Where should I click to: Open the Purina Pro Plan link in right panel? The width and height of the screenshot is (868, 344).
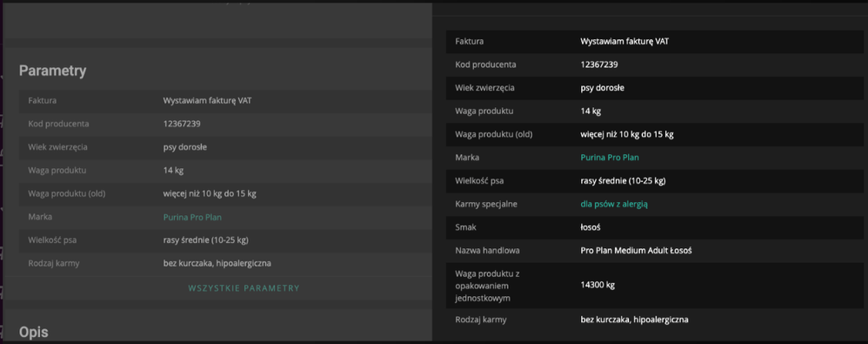pos(610,158)
